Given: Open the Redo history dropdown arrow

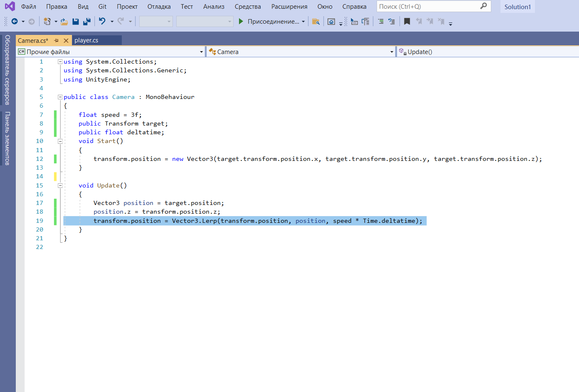Looking at the screenshot, I should click(x=130, y=21).
